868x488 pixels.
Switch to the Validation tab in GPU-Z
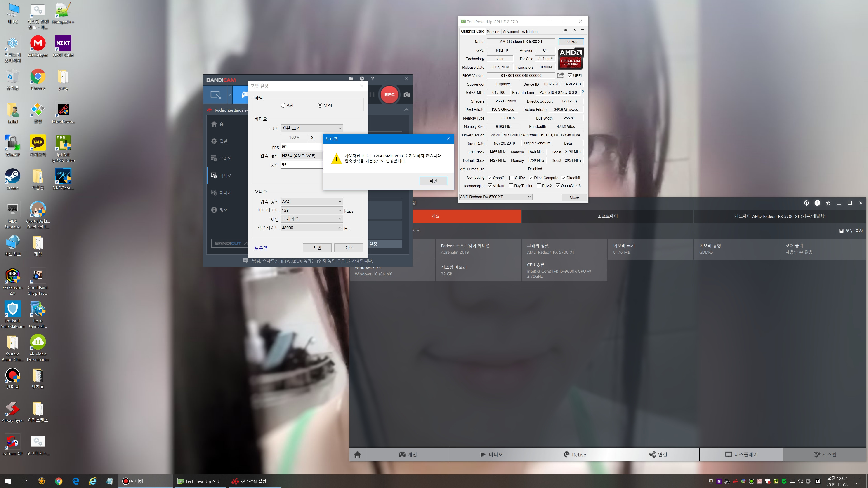point(529,32)
